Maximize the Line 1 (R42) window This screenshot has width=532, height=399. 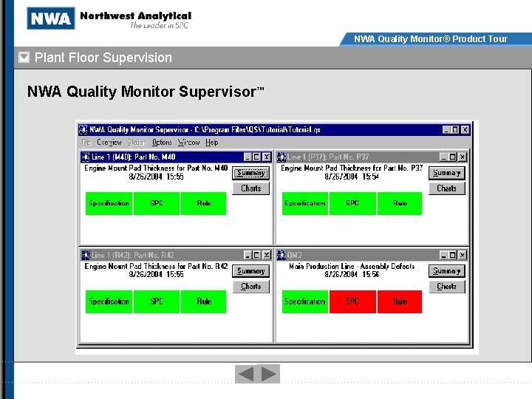[x=256, y=255]
